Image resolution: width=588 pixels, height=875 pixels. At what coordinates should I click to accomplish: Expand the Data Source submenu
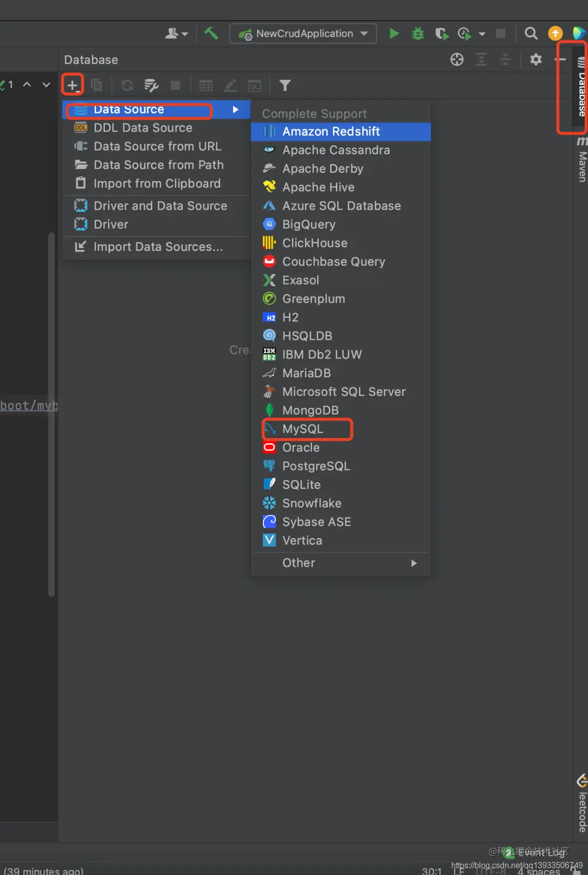coord(156,110)
